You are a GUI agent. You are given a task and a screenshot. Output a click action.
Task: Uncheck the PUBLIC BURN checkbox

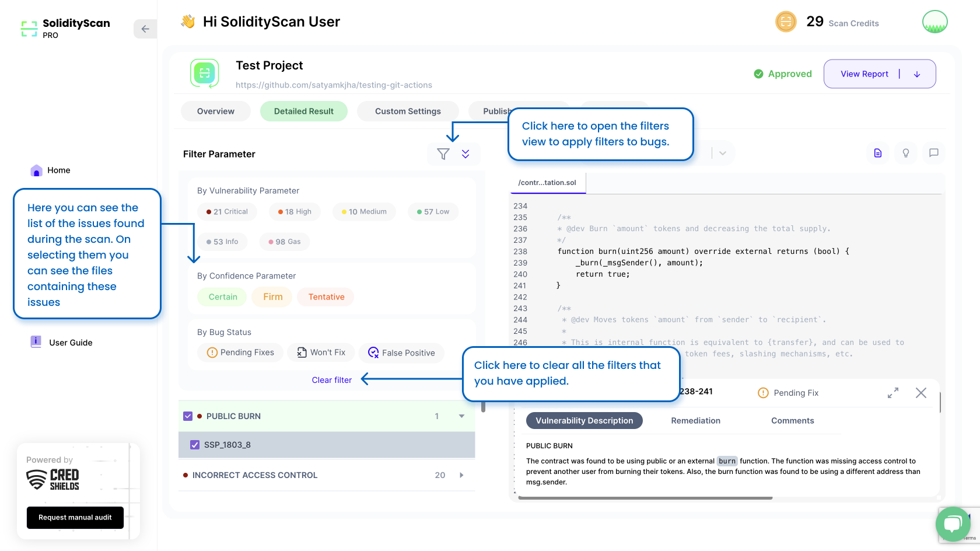pyautogui.click(x=188, y=416)
